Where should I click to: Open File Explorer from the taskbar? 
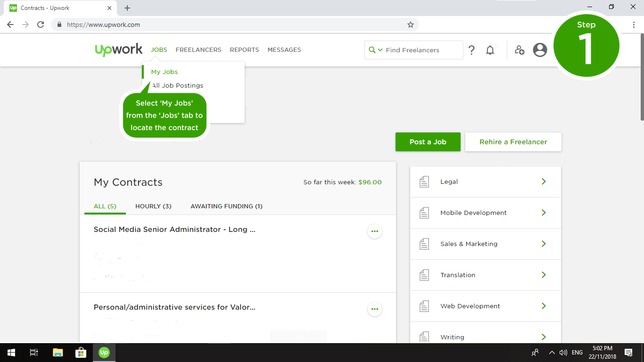coord(58,352)
